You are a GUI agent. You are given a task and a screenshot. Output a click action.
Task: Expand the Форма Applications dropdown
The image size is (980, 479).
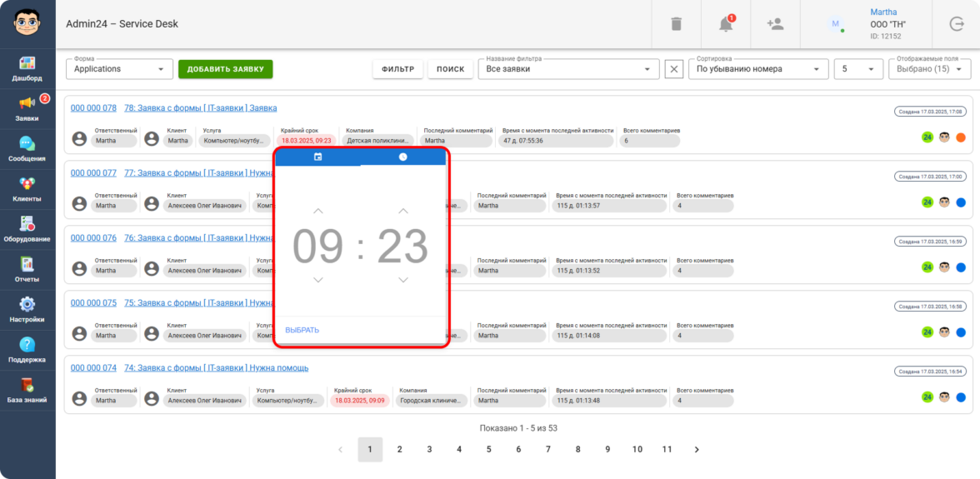[x=119, y=69]
